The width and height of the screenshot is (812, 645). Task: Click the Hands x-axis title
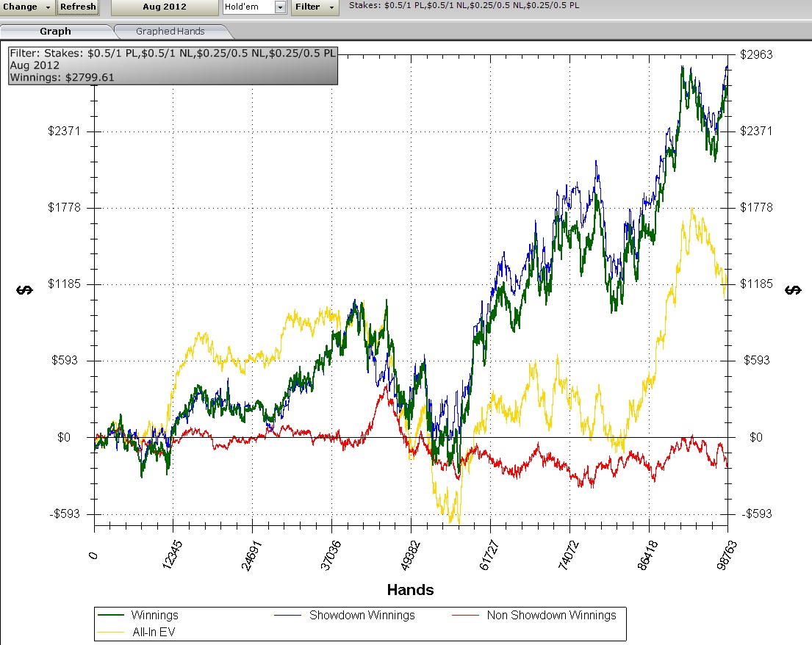coord(410,589)
